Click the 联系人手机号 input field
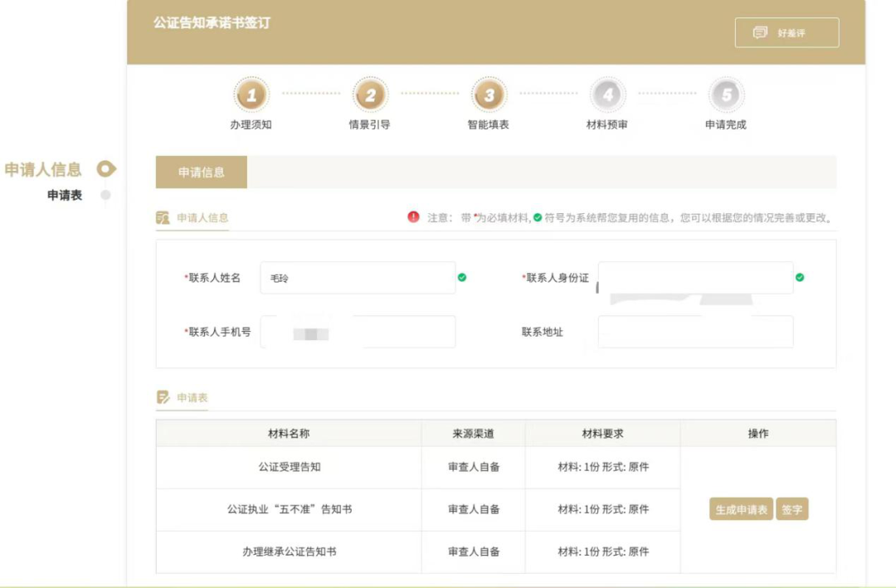Image resolution: width=896 pixels, height=588 pixels. pyautogui.click(x=357, y=332)
